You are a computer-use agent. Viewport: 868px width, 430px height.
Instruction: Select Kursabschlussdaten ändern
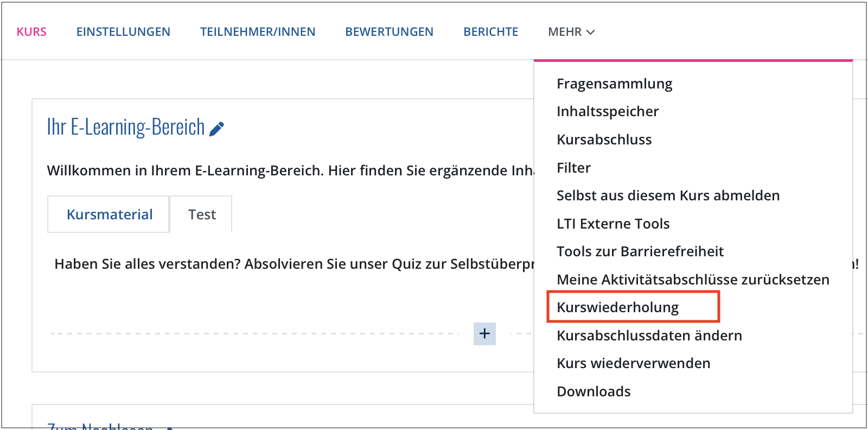tap(649, 336)
